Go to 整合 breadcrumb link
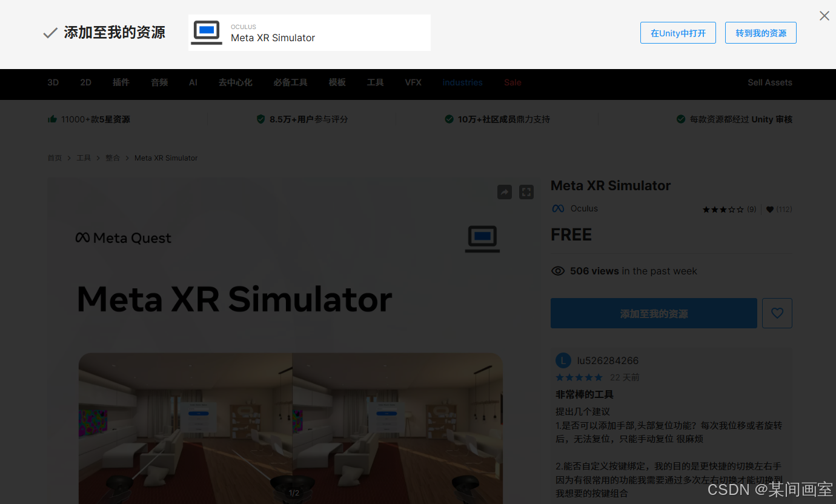The height and width of the screenshot is (504, 836). coord(113,158)
